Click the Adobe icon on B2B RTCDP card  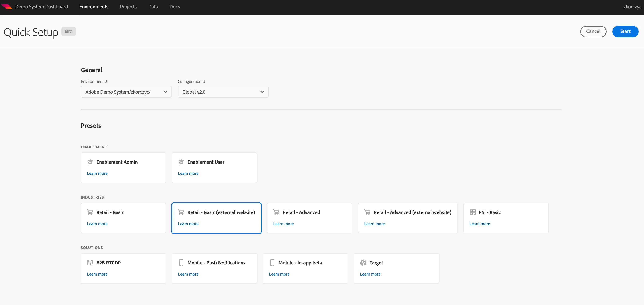(x=90, y=263)
